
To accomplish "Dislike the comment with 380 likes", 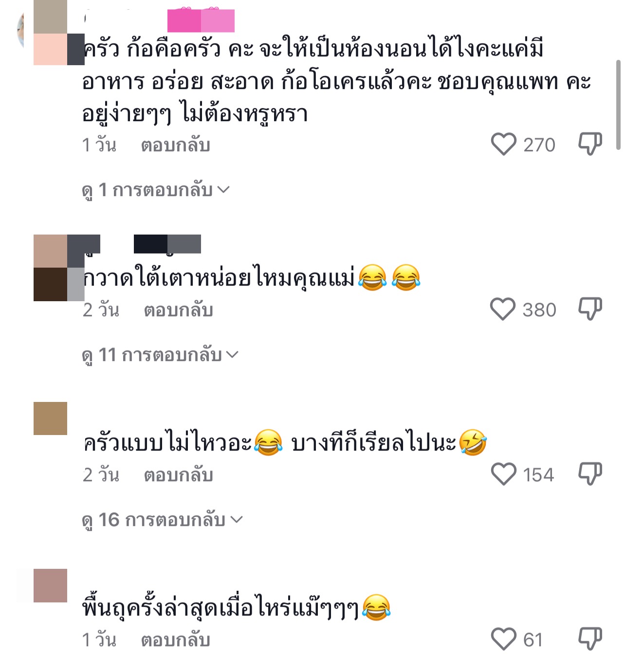I will point(590,309).
